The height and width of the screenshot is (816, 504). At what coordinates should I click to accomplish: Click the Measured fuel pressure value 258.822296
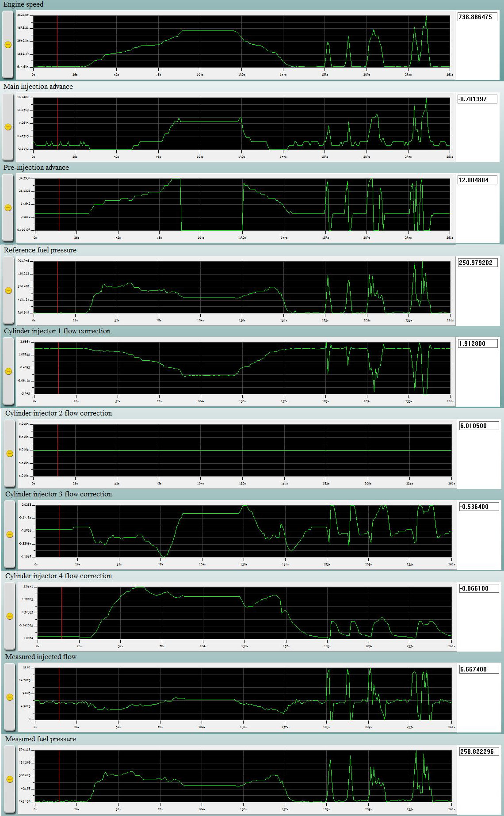click(x=479, y=751)
